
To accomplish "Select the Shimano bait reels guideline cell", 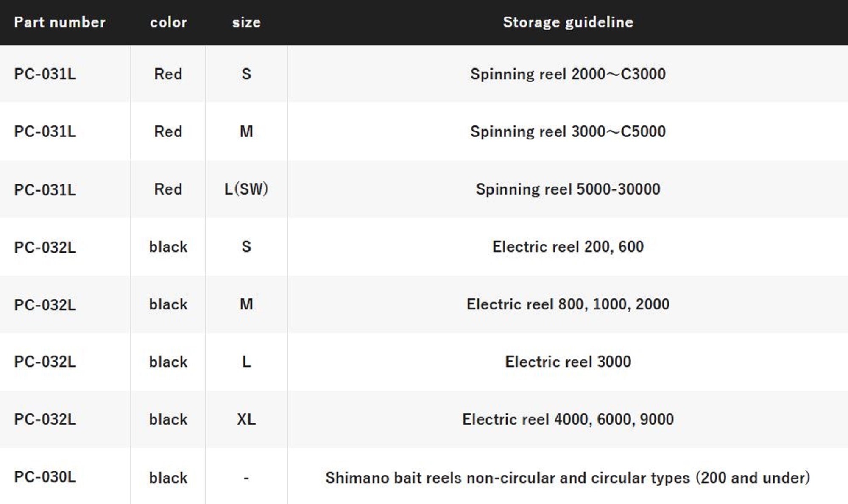I will coord(568,478).
